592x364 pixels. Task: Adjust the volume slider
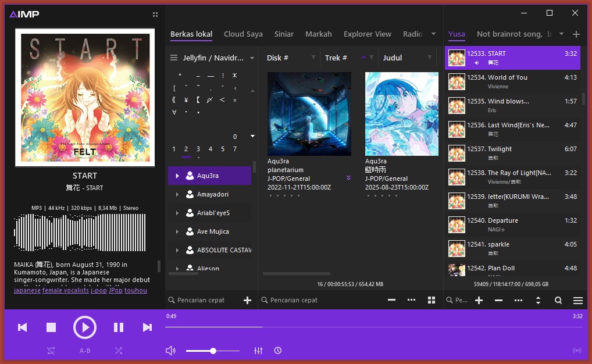click(213, 351)
